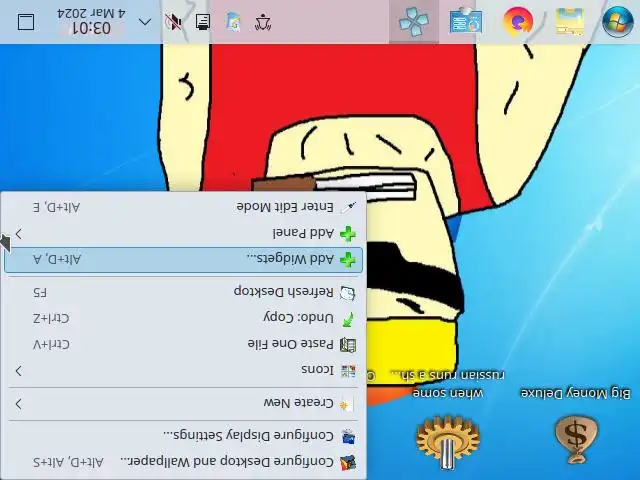The width and height of the screenshot is (640, 480).
Task: Launch the file manager from the taskbar
Action: [x=570, y=22]
